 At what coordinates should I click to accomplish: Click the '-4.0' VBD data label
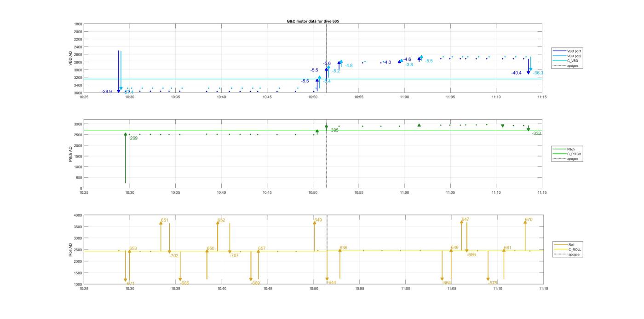(x=387, y=63)
